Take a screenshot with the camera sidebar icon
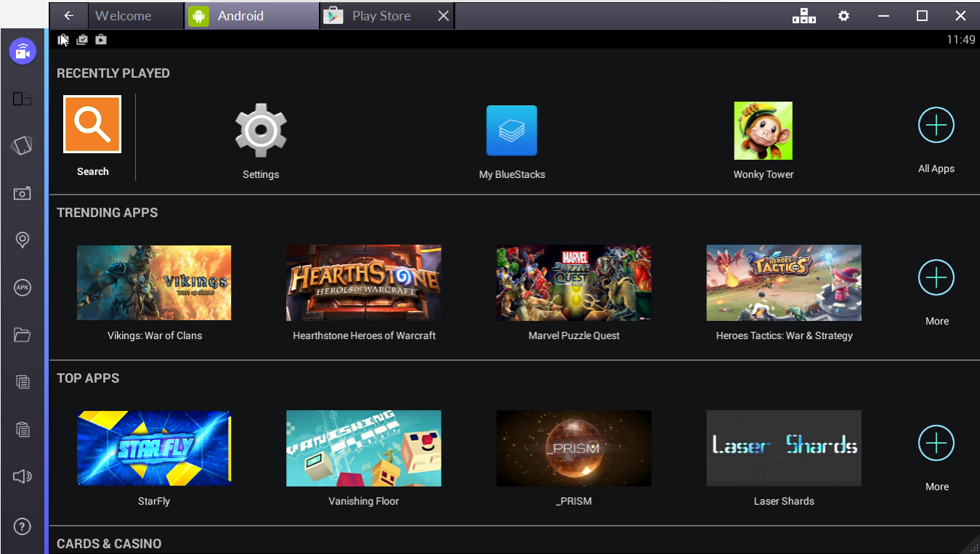Viewport: 980px width, 554px height. point(23,193)
